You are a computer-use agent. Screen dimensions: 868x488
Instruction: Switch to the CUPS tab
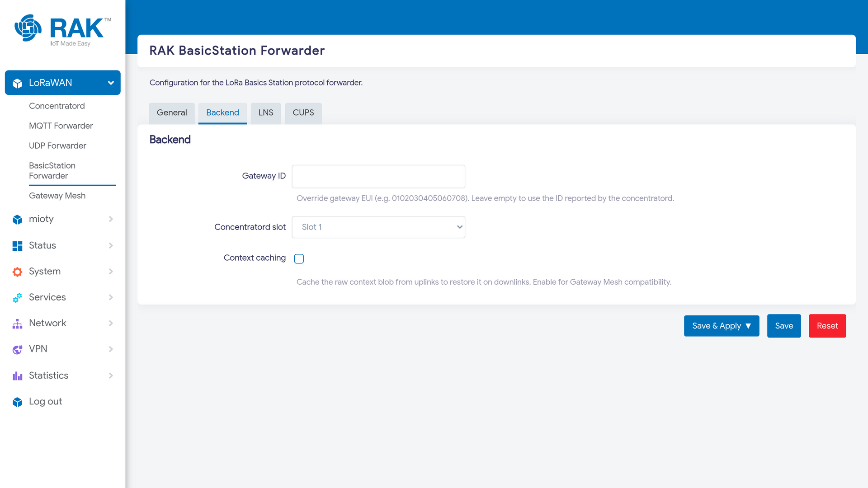click(x=303, y=113)
